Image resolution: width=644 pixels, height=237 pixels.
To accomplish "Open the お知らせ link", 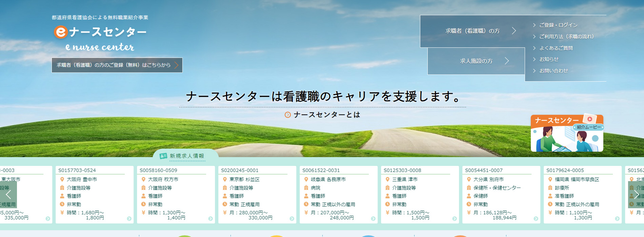I will tap(549, 59).
